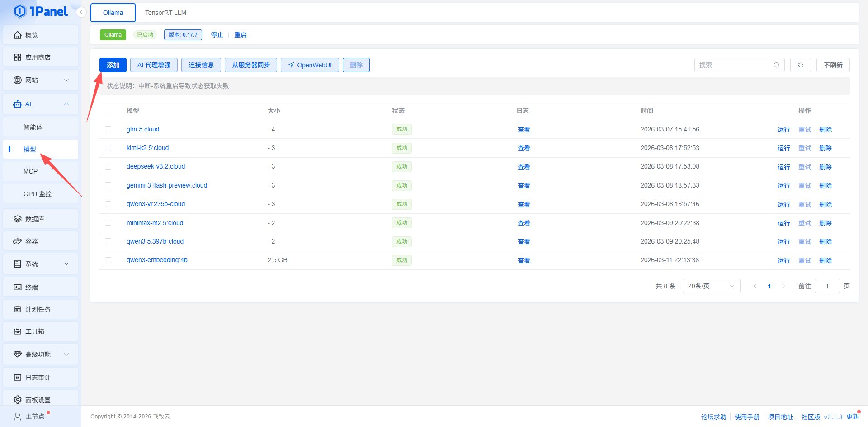Toggle the select-all checkbox in header
This screenshot has width=868, height=427.
(x=108, y=111)
